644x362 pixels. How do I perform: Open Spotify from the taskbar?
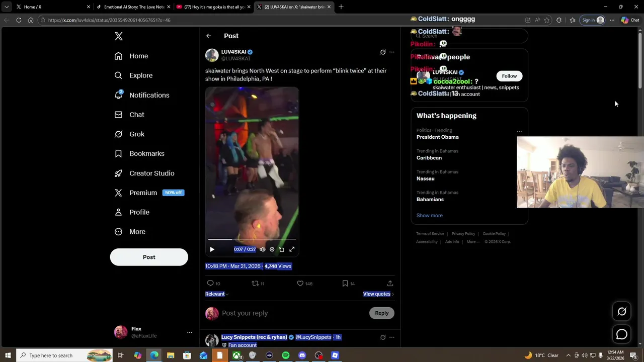click(286, 355)
